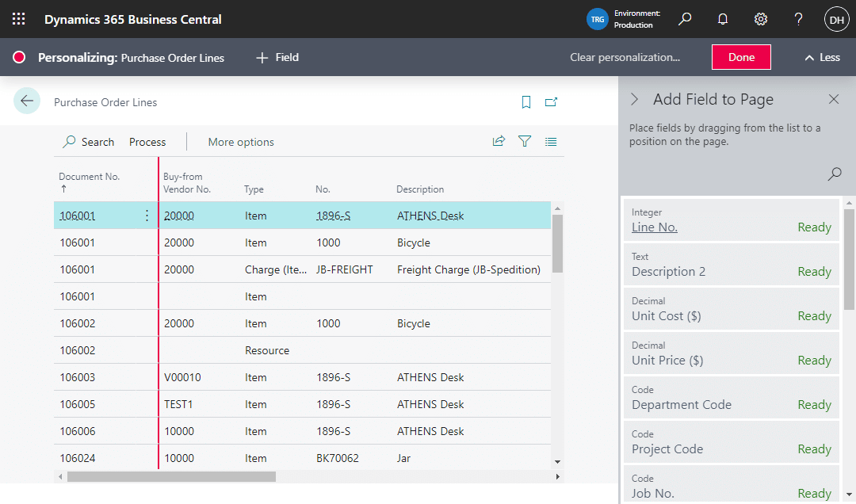The width and height of the screenshot is (856, 504).
Task: Click the Jar description cell
Action: [x=403, y=458]
